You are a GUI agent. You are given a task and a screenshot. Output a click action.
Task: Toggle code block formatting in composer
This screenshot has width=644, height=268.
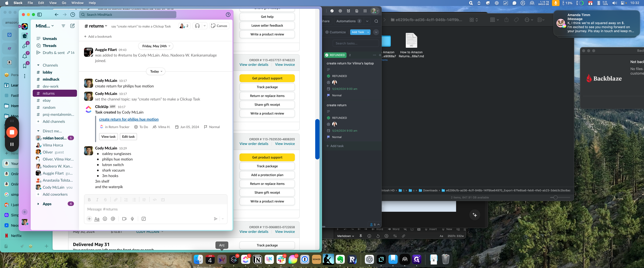(x=163, y=200)
